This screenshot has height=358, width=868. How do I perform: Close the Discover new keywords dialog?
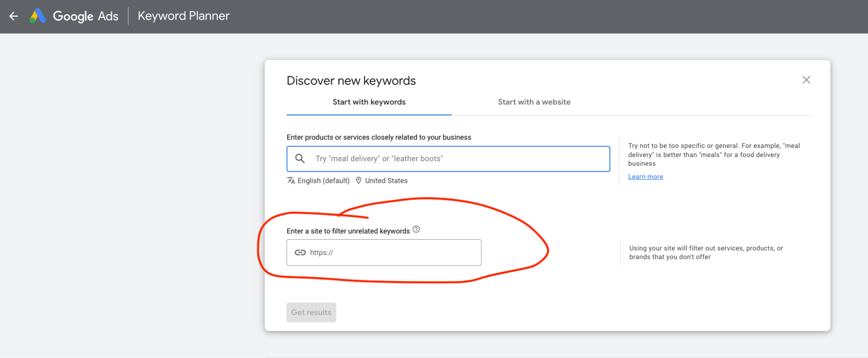pyautogui.click(x=806, y=80)
